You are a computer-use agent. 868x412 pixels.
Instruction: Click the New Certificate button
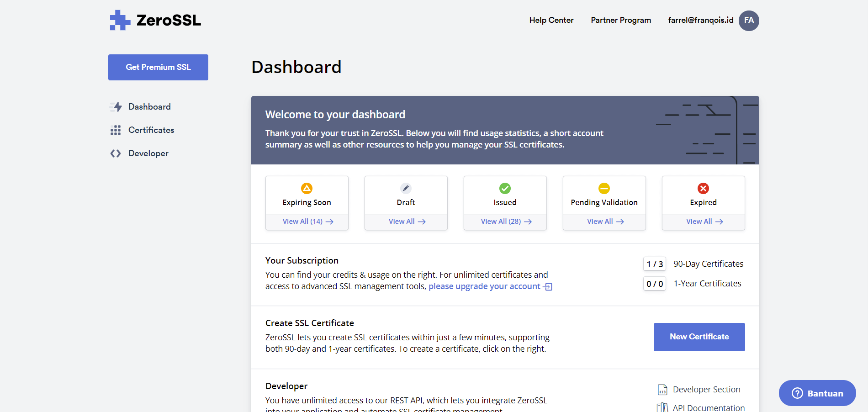point(699,337)
